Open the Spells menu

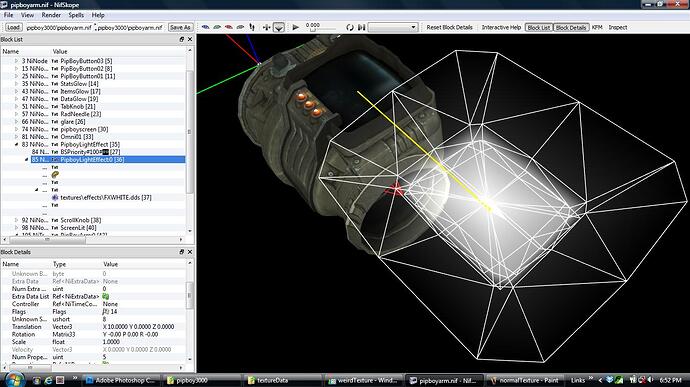pyautogui.click(x=76, y=15)
